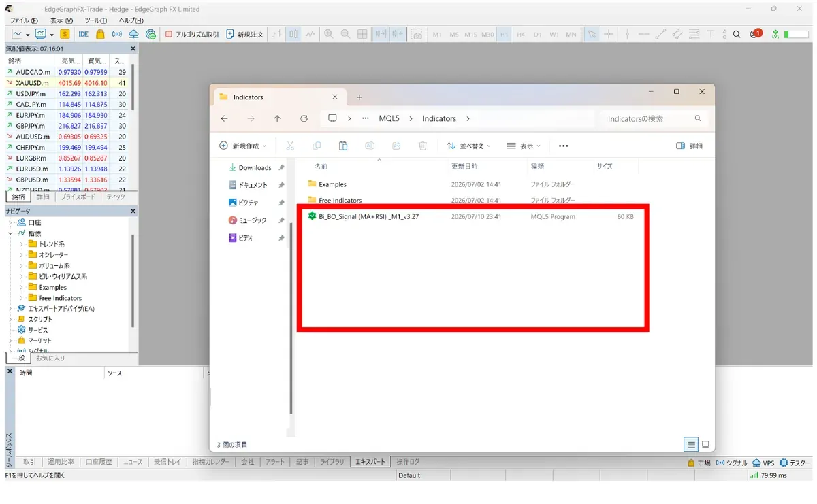Click the zoom in chart icon
817x504 pixels.
(x=328, y=34)
